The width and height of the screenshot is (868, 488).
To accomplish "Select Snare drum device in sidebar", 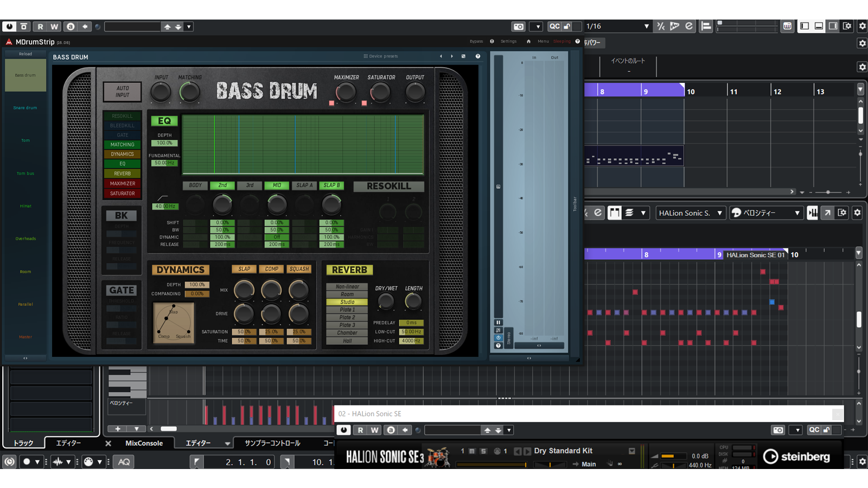I will tap(25, 108).
